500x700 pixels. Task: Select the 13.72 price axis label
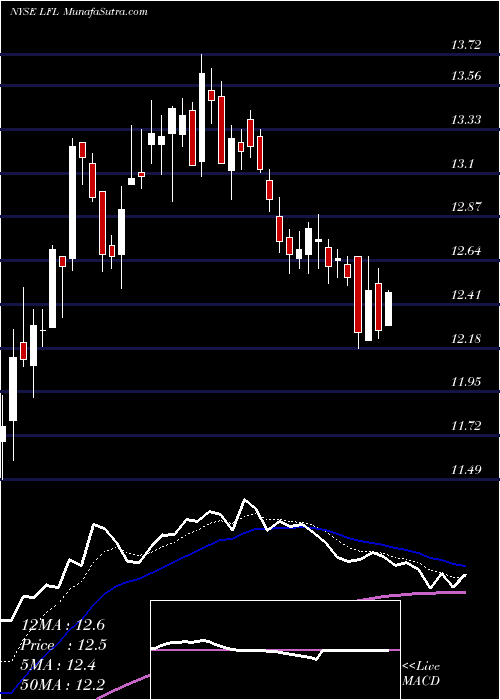coord(466,44)
